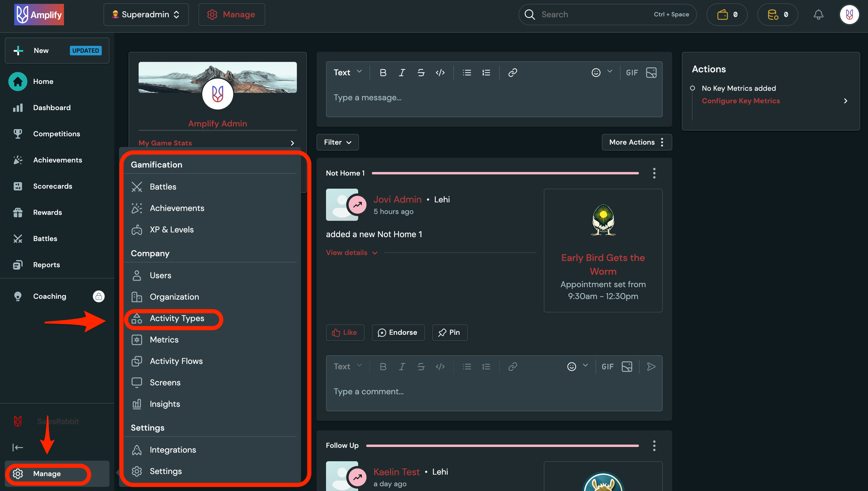Toggle italic formatting in the message editor
868x491 pixels.
(x=402, y=72)
